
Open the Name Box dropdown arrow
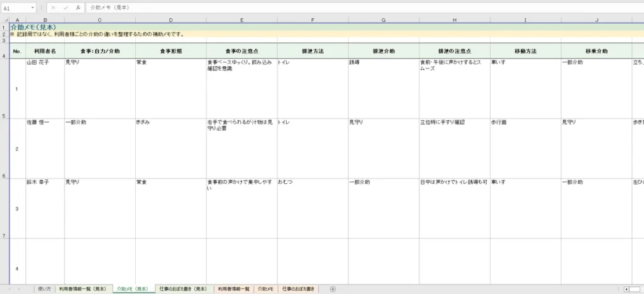(32, 8)
